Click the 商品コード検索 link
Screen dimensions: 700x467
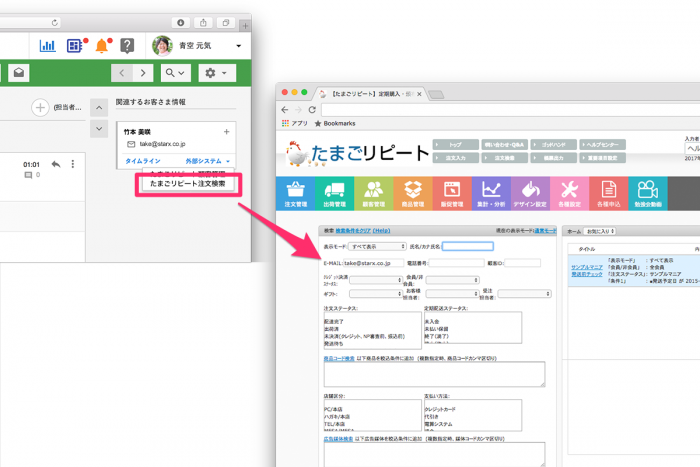click(x=339, y=359)
